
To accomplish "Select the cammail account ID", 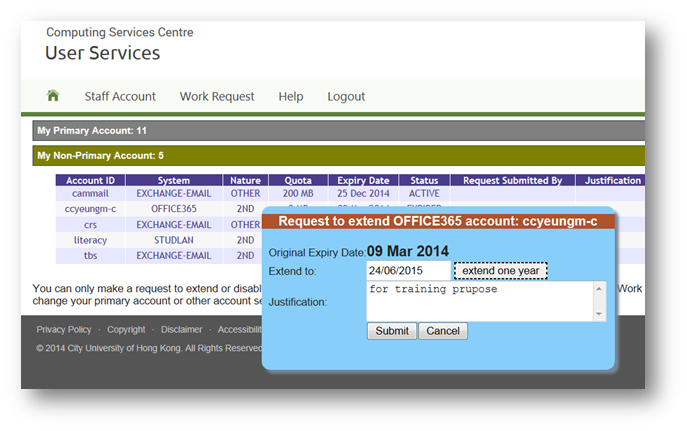I will click(90, 193).
